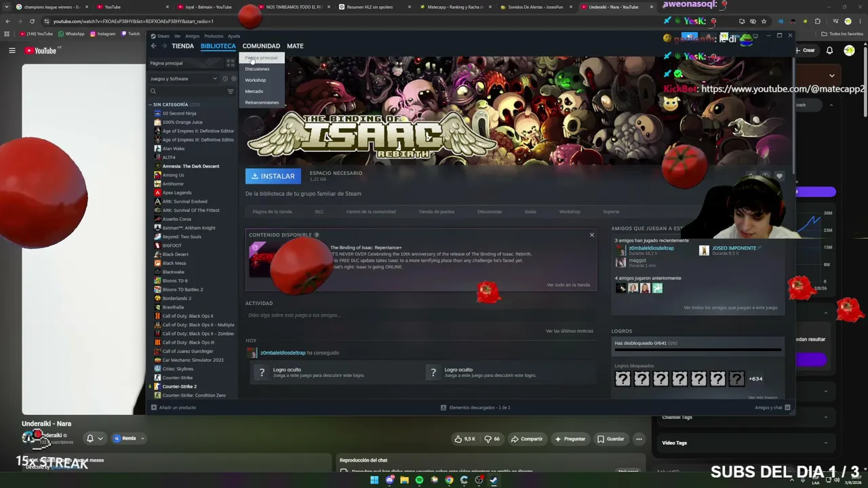This screenshot has width=868, height=488.
Task: Click the Compartir button
Action: [527, 439]
